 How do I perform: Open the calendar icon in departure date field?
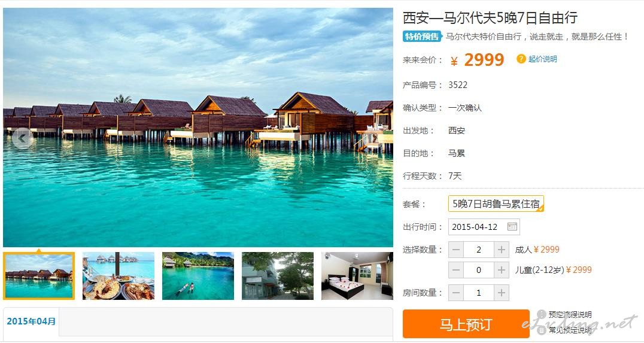tap(512, 227)
